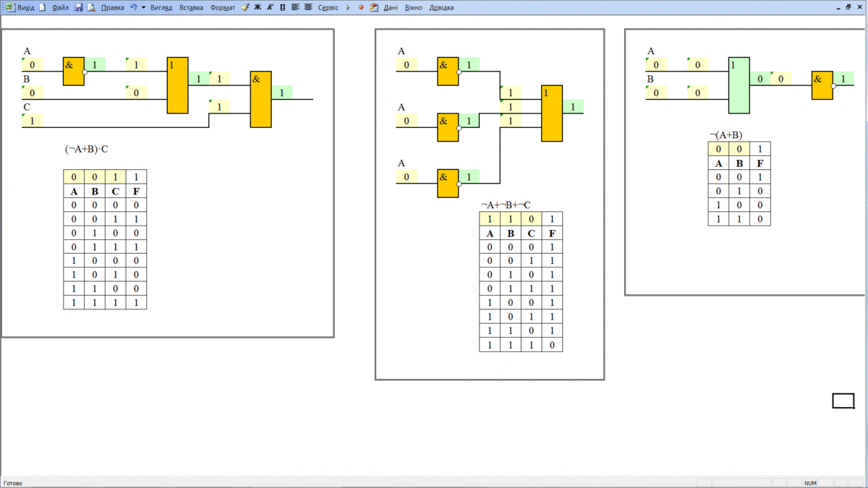Open the Формат menu
This screenshot has width=868, height=488.
coord(223,7)
